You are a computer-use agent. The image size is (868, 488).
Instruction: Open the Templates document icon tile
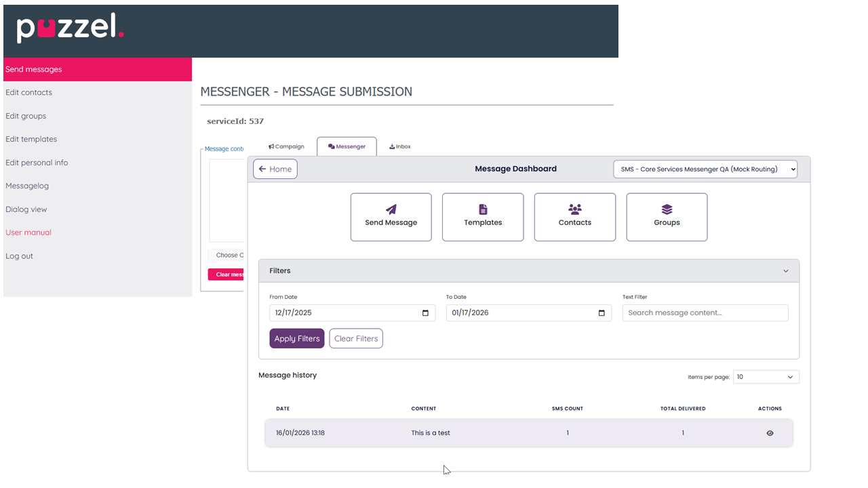click(x=483, y=210)
